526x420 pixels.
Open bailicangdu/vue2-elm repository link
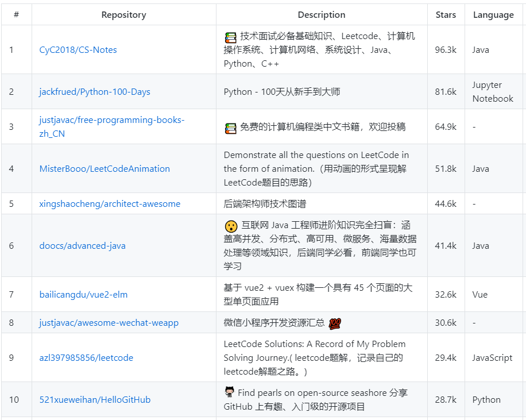click(x=83, y=294)
